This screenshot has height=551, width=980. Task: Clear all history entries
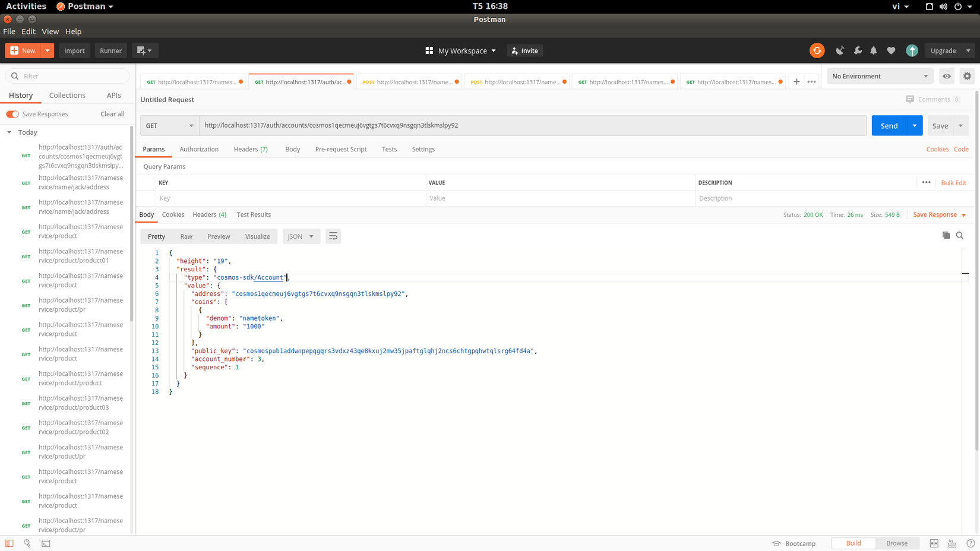(112, 114)
